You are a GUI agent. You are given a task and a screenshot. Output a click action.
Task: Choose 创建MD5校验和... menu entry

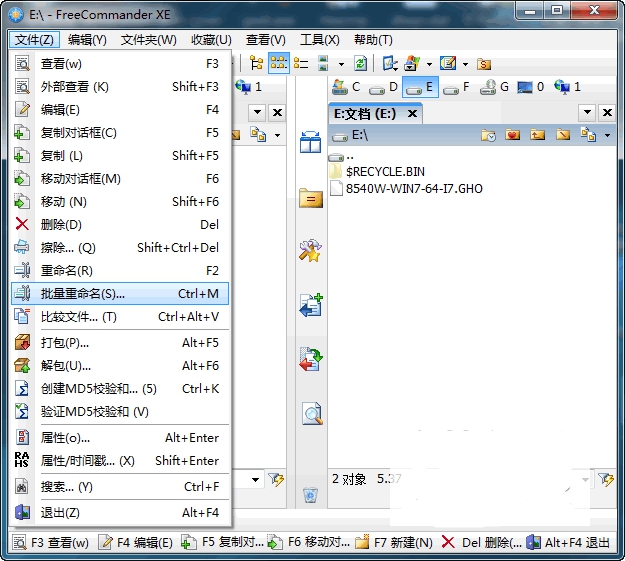pos(120,389)
